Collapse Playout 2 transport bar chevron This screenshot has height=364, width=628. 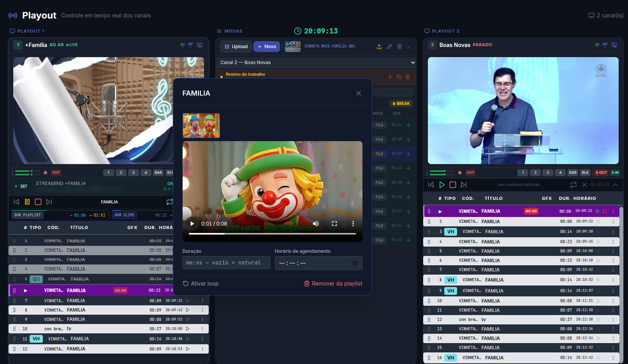click(x=615, y=184)
